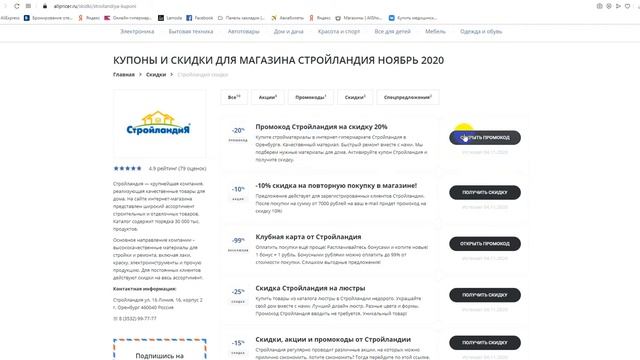640x360 pixels.
Task: Click the padlock site security icon
Action: (x=45, y=6)
